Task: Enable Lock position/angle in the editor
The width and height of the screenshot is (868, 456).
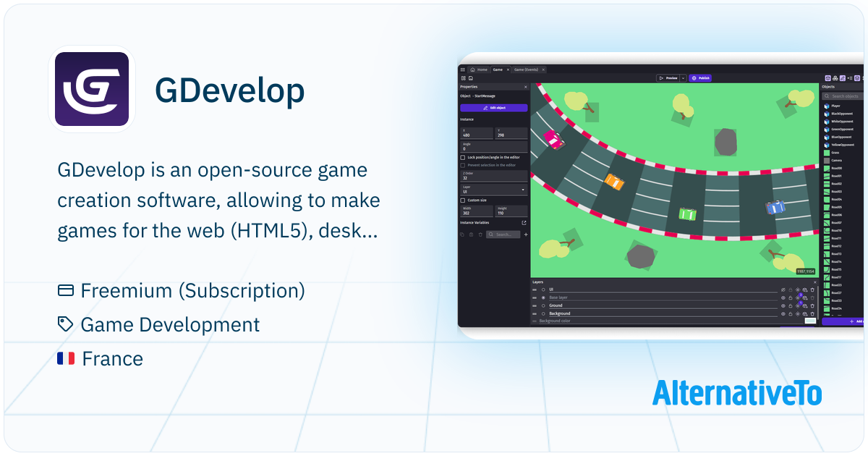Action: click(x=463, y=157)
